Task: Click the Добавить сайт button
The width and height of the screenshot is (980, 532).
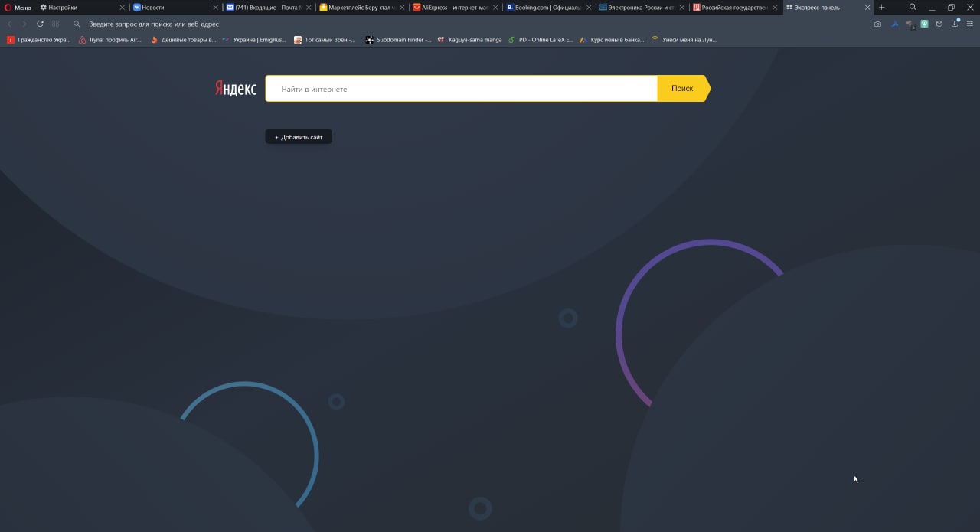Action: tap(299, 137)
